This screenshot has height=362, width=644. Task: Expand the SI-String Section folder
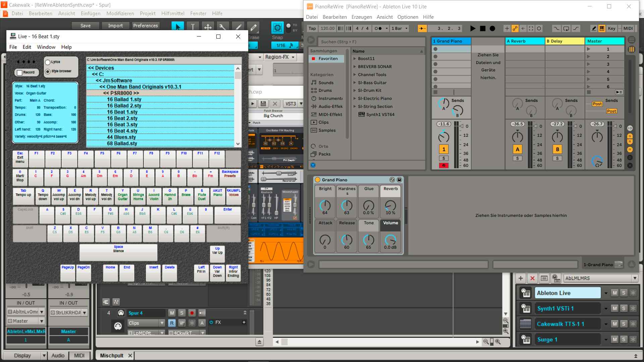(x=355, y=107)
